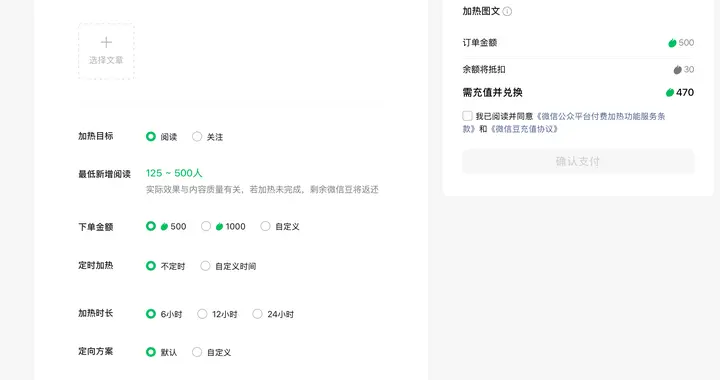The height and width of the screenshot is (380, 720).
Task: Click the 125 ~ 500人 estimate text
Action: (x=174, y=173)
